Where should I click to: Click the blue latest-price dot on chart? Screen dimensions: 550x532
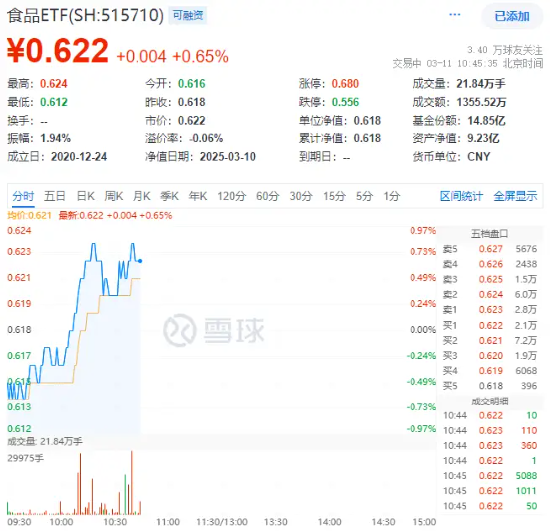pyautogui.click(x=140, y=261)
